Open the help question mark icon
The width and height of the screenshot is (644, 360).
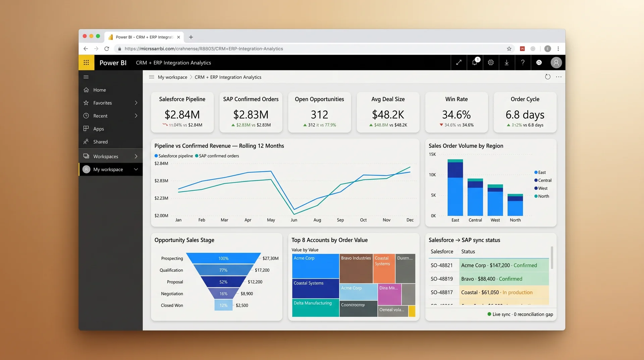(523, 62)
